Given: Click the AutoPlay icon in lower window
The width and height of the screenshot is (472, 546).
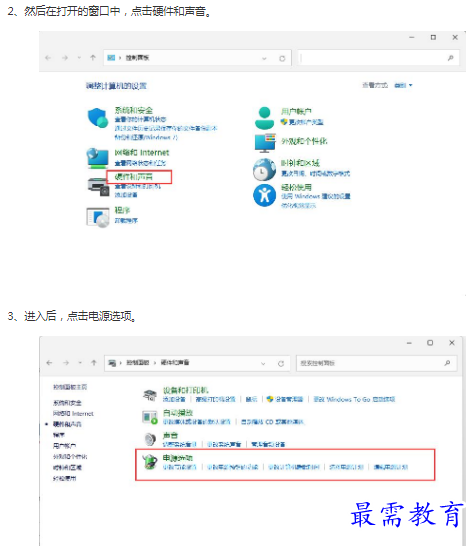Looking at the screenshot, I should coord(150,418).
